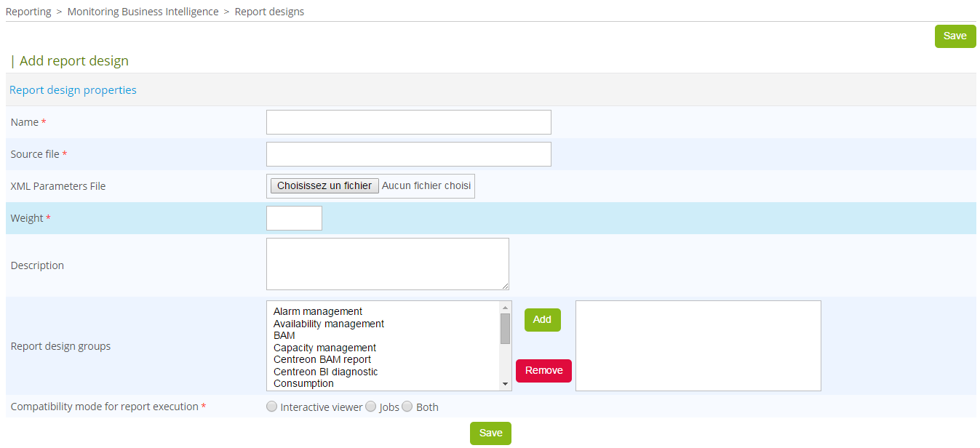Click inside the Description textarea
This screenshot has height=448, width=980.
pos(387,264)
